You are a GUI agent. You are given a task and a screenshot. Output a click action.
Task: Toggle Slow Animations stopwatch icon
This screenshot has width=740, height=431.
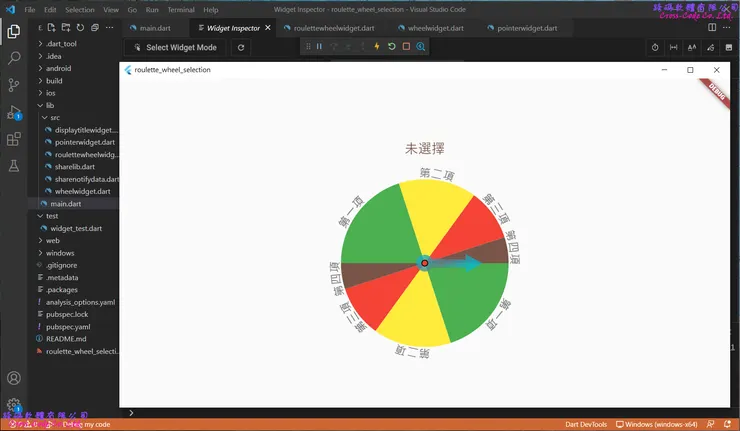(655, 47)
